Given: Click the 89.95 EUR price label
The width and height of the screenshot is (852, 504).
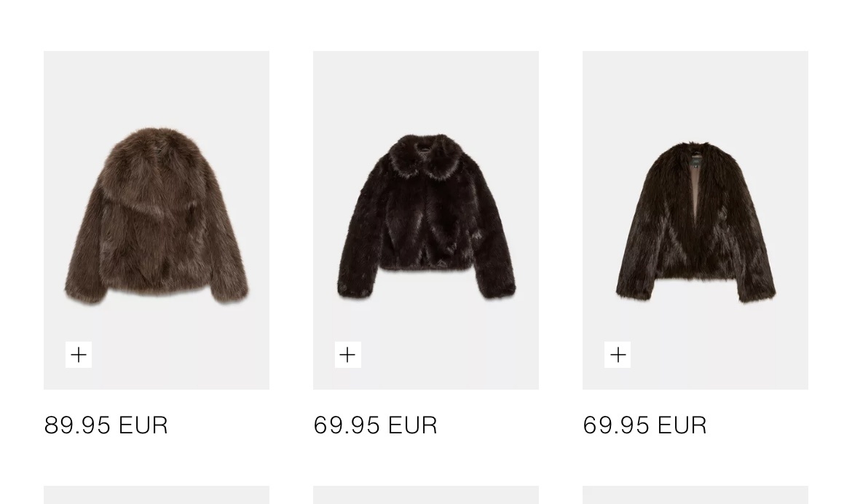Looking at the screenshot, I should [106, 425].
